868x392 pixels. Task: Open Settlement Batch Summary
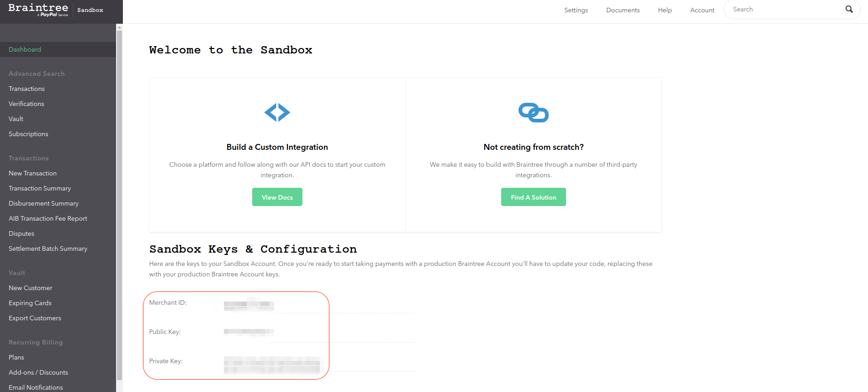tap(48, 249)
